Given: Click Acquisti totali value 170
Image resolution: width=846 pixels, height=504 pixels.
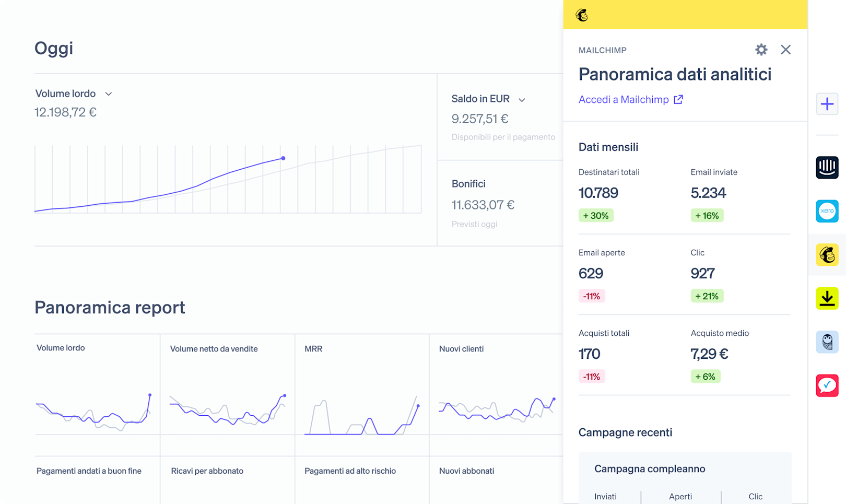Looking at the screenshot, I should tap(590, 354).
